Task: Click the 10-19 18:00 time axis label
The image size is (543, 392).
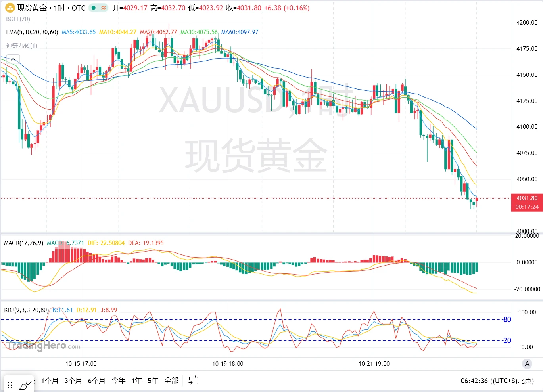Action: click(x=228, y=364)
